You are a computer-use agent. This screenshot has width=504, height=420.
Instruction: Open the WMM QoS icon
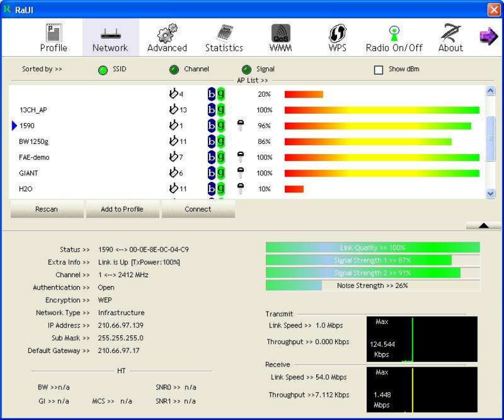(281, 33)
